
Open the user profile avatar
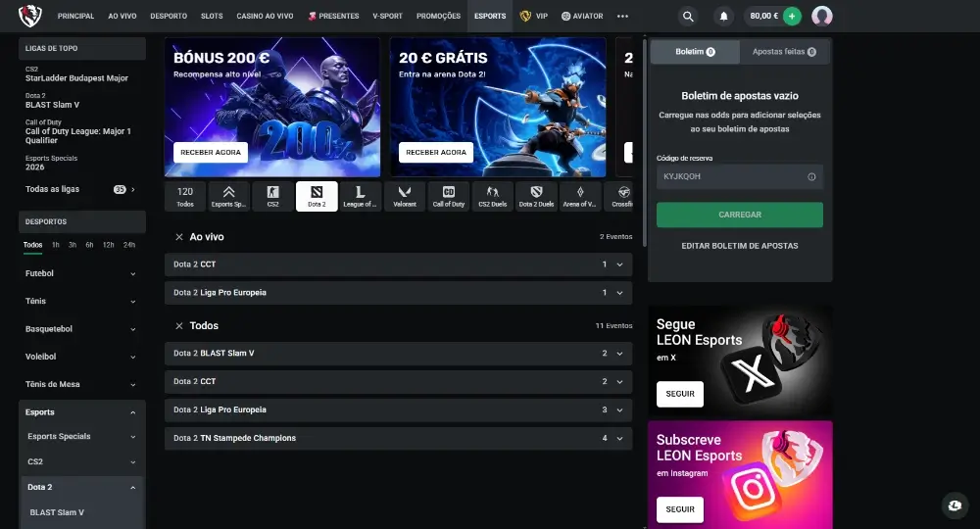[x=822, y=17]
